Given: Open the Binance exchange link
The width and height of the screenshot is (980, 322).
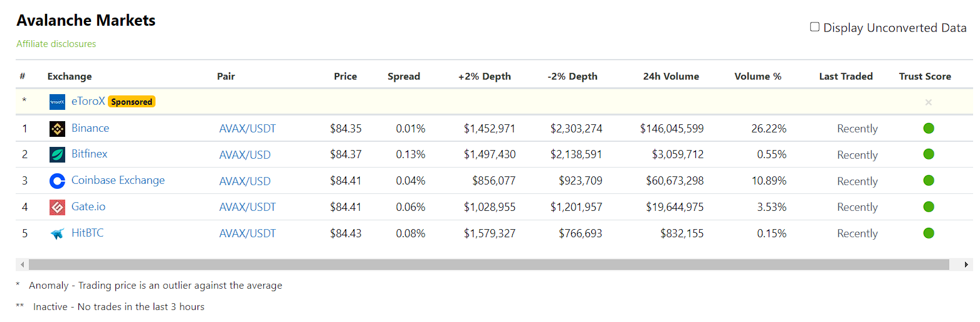Looking at the screenshot, I should coord(90,128).
